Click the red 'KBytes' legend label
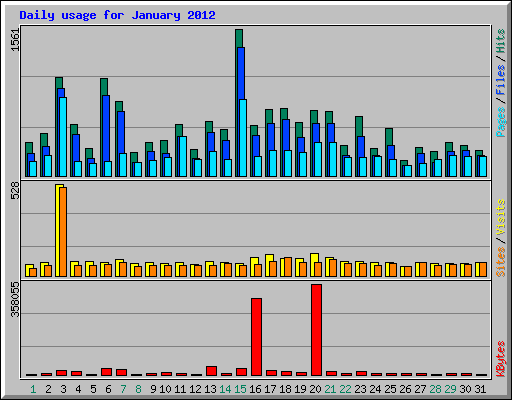The width and height of the screenshot is (512, 400). pyautogui.click(x=500, y=359)
